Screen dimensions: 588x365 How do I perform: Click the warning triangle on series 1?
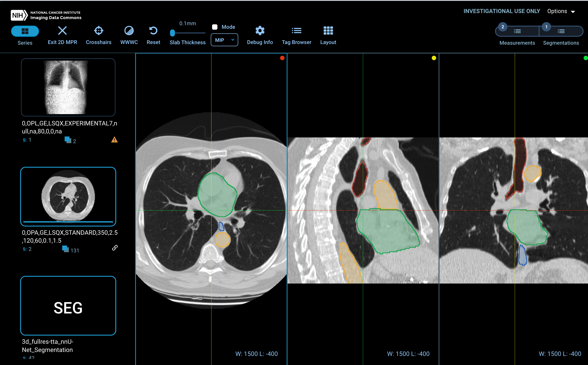click(114, 140)
